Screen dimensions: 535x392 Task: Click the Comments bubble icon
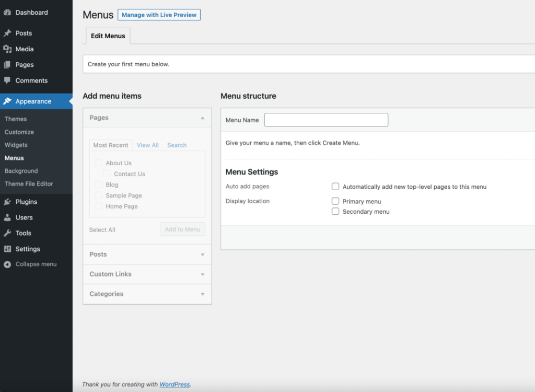pos(7,80)
